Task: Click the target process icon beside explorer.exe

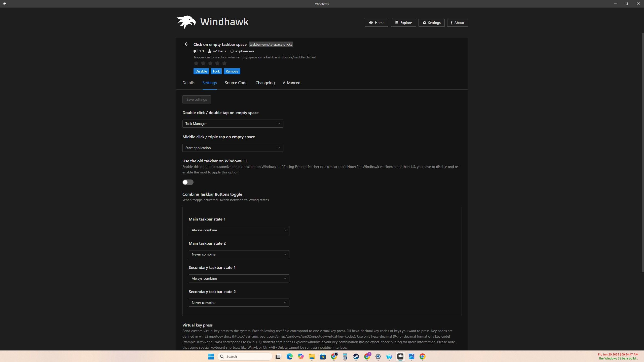Action: 232,51
